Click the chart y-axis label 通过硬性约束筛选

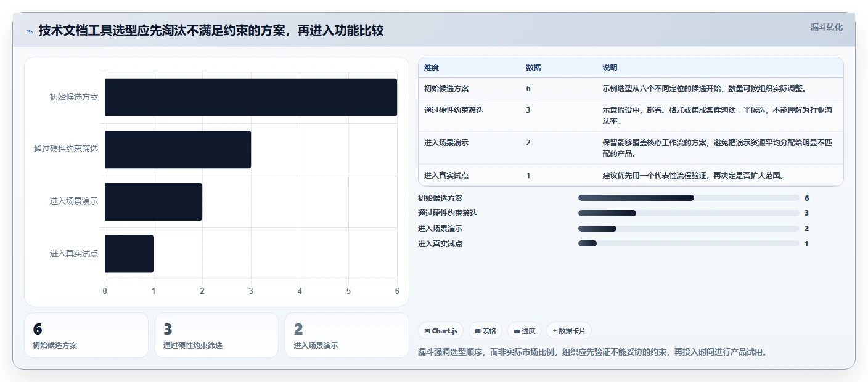pos(66,149)
